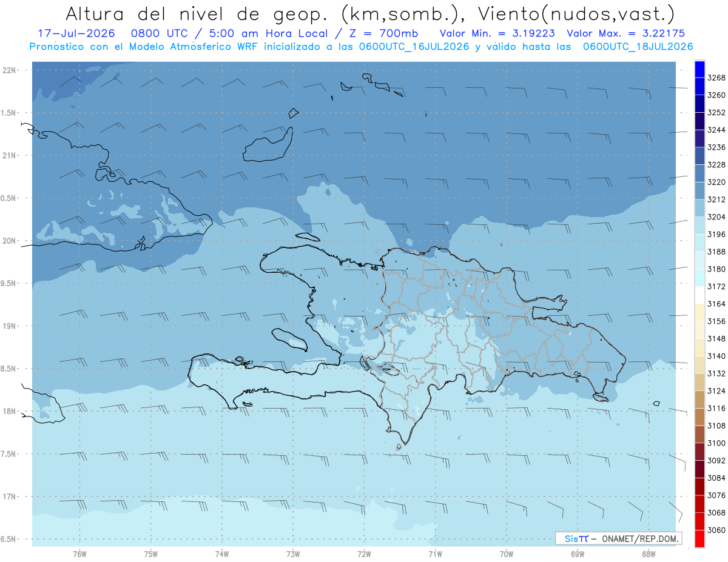Click the "SisTT – ONAMET/REP.DOM." credit box
728x562 pixels.
618,538
